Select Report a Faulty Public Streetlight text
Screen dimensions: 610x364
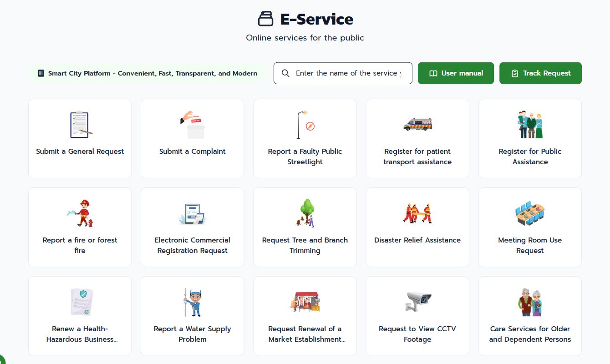[x=305, y=157]
